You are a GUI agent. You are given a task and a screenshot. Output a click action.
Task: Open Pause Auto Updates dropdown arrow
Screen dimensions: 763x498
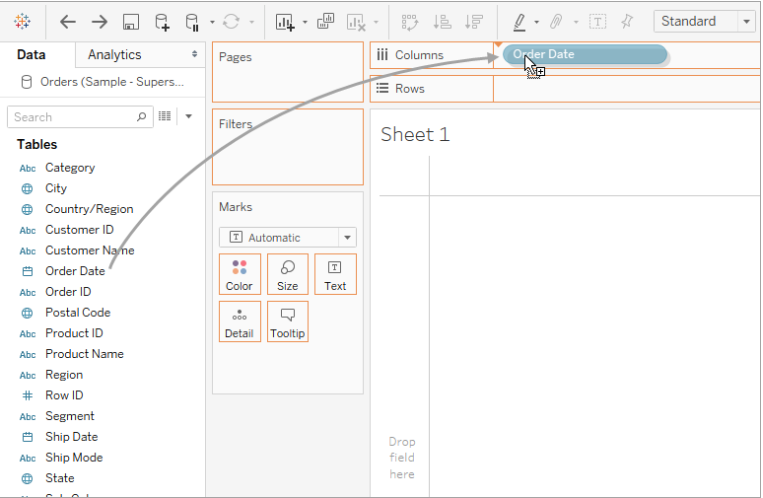[212, 22]
